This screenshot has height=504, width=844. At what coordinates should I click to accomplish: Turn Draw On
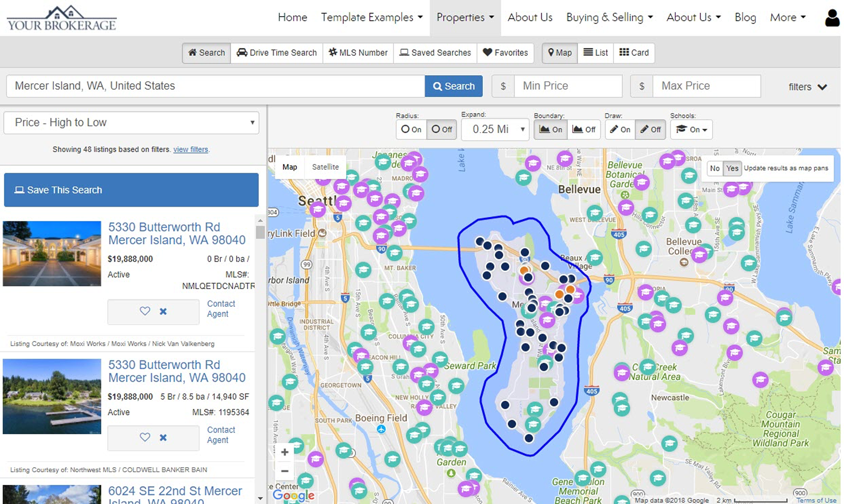pyautogui.click(x=620, y=130)
